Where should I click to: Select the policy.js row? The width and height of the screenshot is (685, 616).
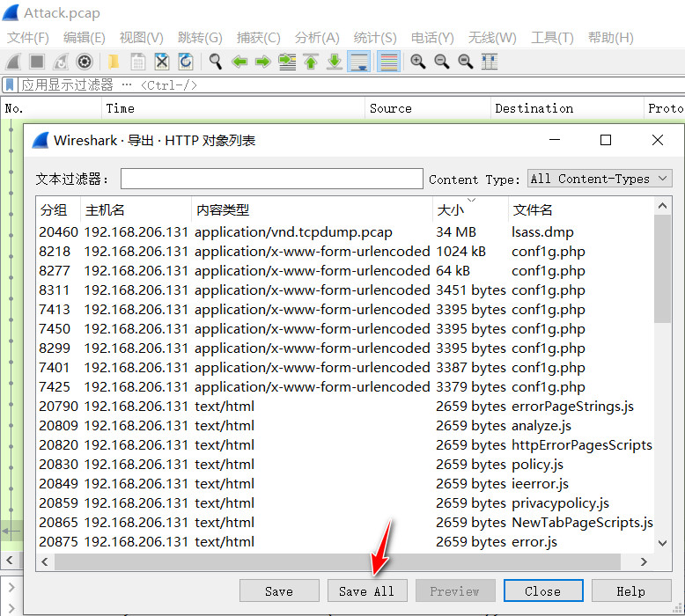point(345,465)
